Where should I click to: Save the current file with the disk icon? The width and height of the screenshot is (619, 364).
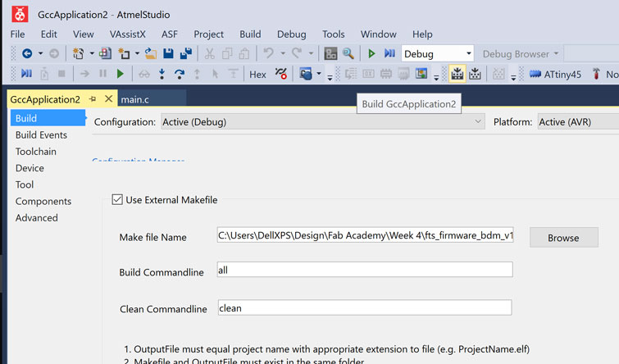pos(168,53)
